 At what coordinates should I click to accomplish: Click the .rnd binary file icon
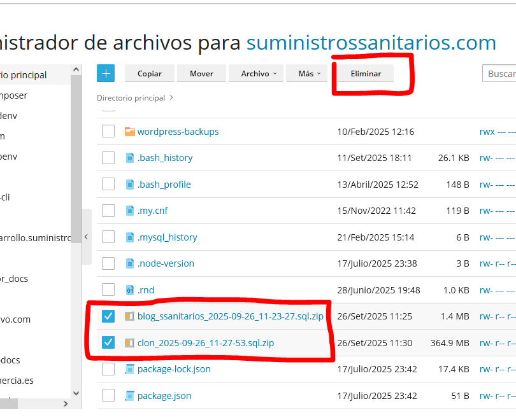[130, 290]
